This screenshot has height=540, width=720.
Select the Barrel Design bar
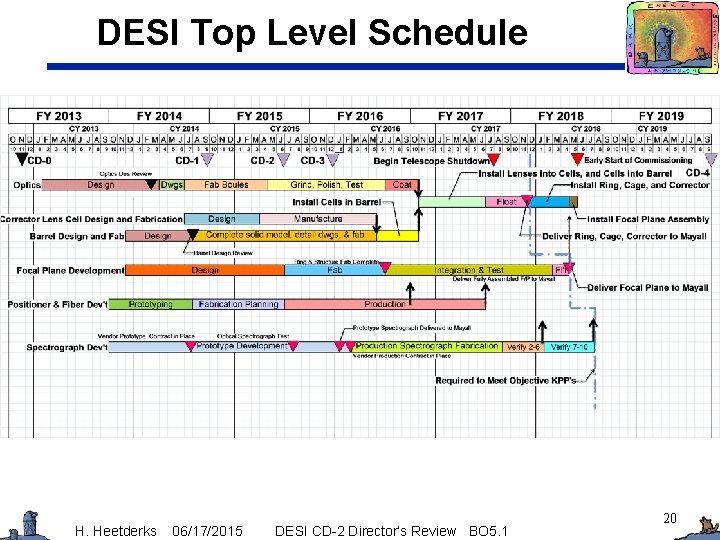(x=158, y=236)
